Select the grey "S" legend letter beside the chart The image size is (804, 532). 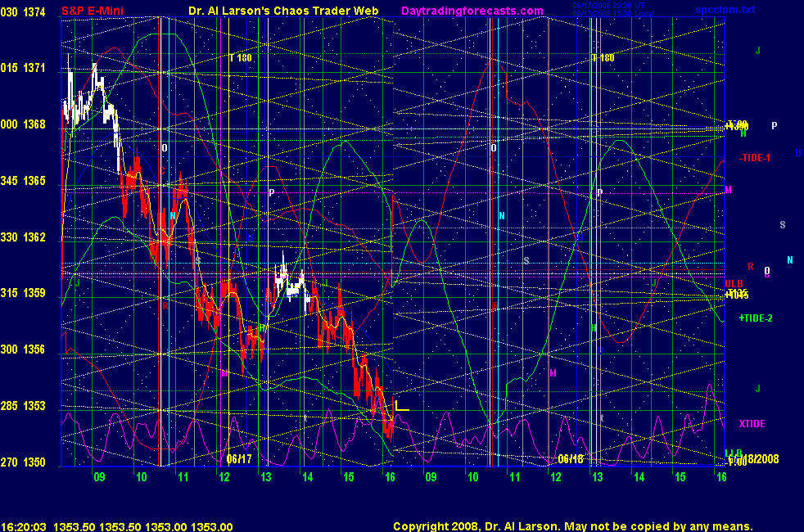click(x=783, y=225)
